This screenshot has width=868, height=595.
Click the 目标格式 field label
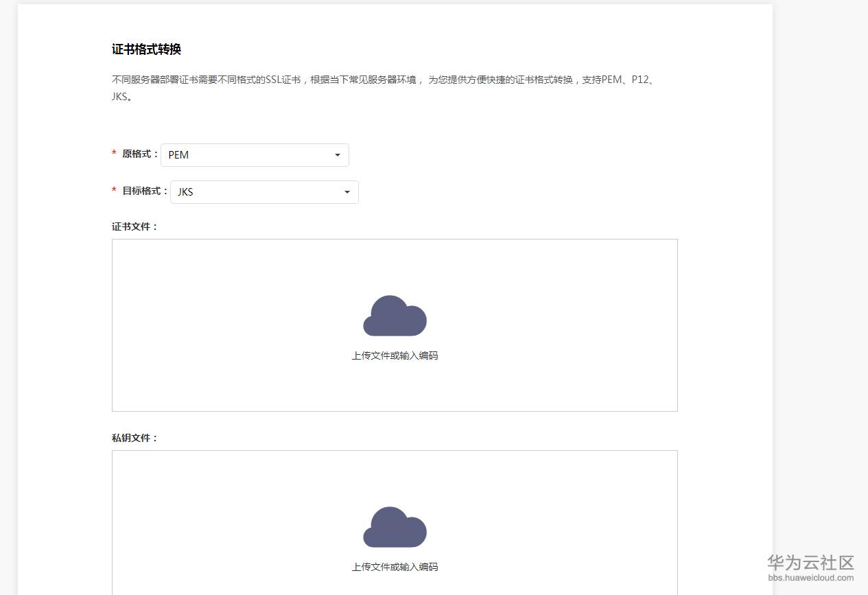[145, 191]
